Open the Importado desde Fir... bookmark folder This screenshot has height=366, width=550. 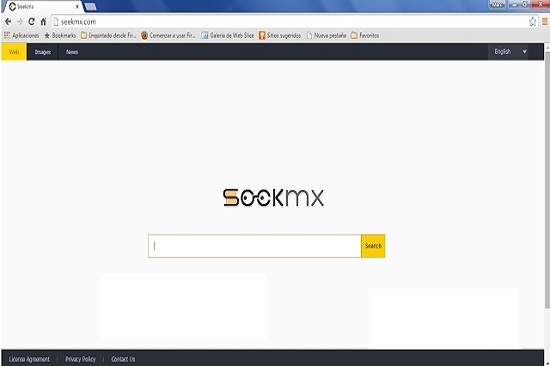108,35
